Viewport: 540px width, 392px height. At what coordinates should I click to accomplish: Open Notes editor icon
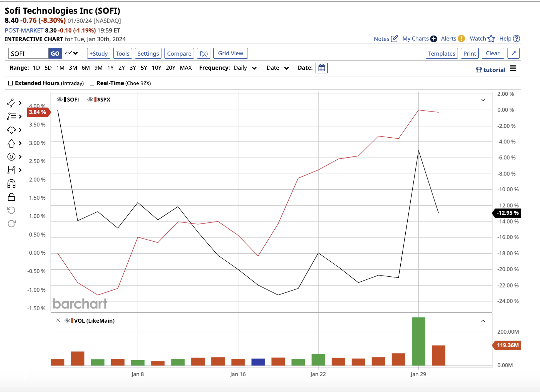[395, 39]
